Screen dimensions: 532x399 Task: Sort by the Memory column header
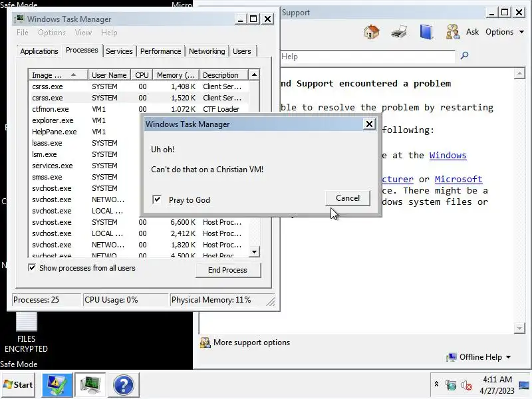(x=176, y=75)
